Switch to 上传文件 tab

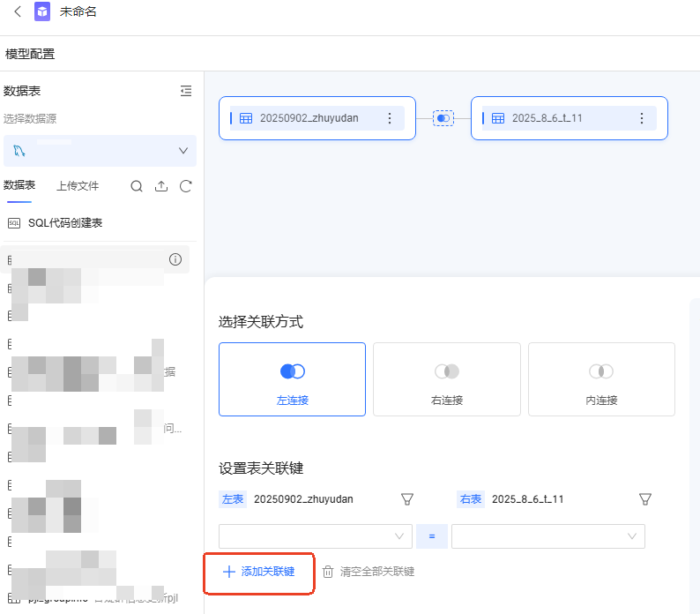[x=78, y=186]
